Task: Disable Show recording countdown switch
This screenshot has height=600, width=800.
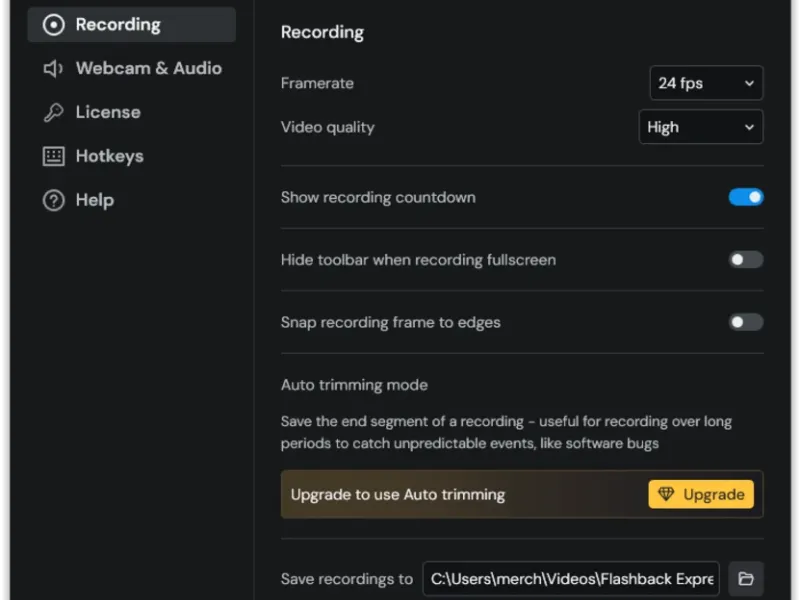Action: pyautogui.click(x=746, y=197)
